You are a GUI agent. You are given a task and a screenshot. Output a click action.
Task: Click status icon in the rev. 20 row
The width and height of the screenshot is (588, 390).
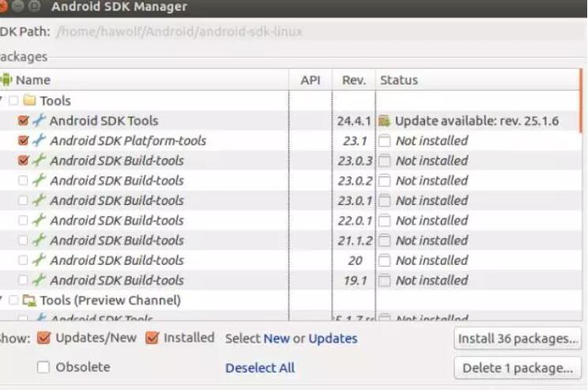point(384,260)
